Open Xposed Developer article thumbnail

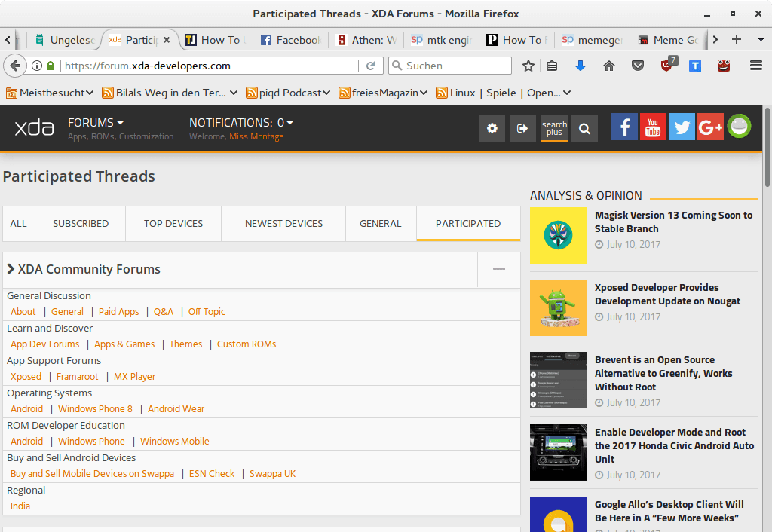point(558,307)
